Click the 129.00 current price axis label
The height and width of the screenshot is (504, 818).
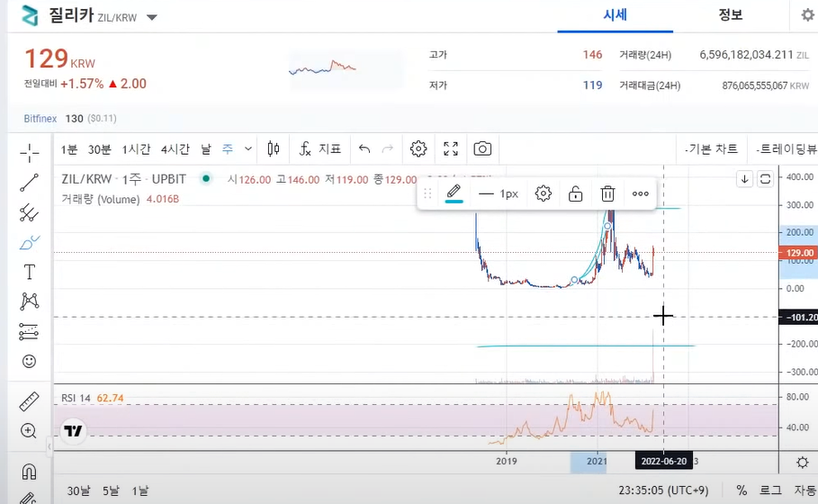pos(798,253)
